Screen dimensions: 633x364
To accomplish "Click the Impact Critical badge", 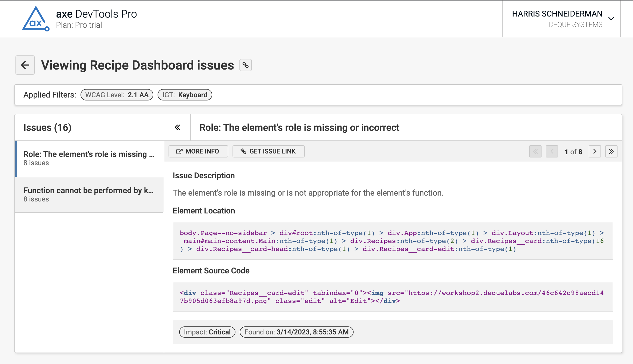I will (x=207, y=332).
